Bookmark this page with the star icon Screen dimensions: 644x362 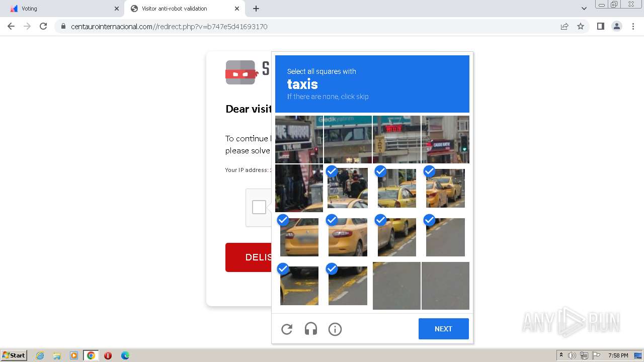tap(581, 26)
